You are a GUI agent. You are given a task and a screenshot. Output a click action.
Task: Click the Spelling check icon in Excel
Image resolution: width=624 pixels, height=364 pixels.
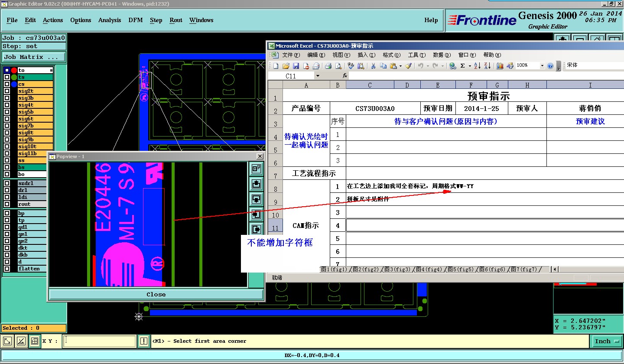tap(350, 66)
